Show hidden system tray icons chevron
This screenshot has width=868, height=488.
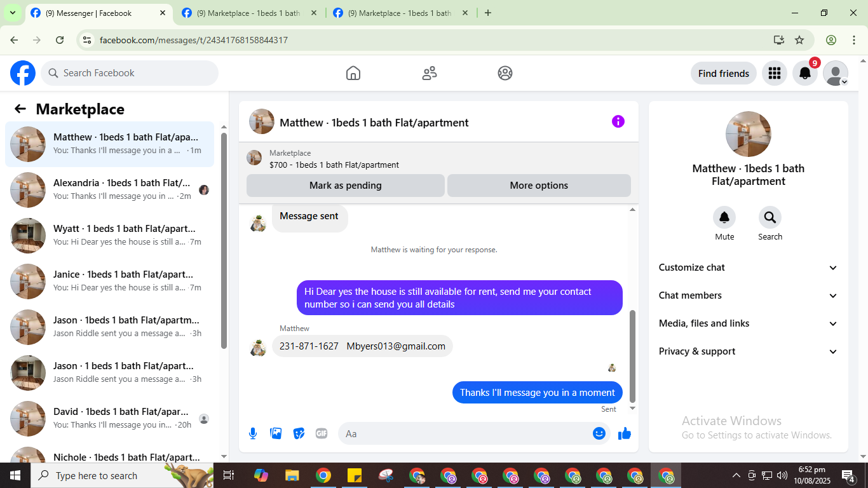coord(736,475)
